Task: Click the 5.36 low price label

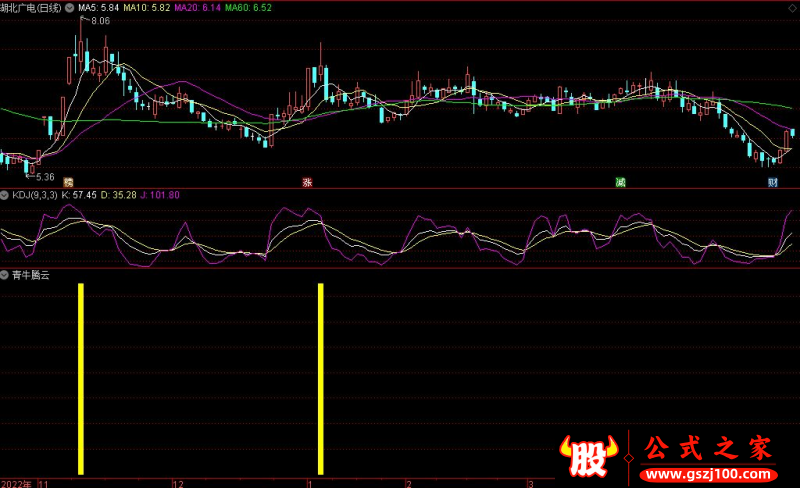Action: pos(45,177)
